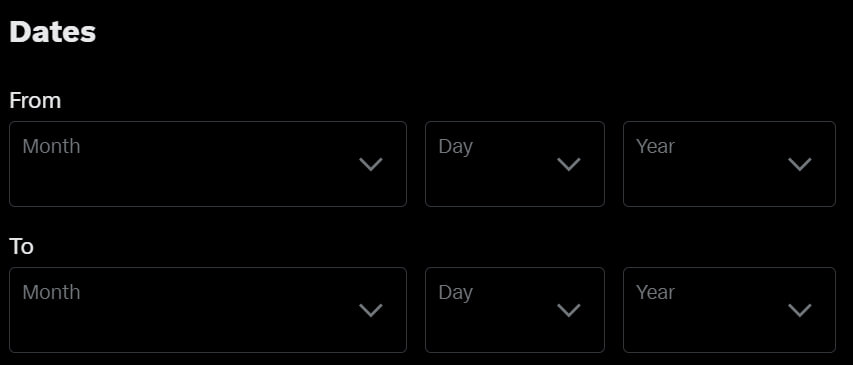Click the chevron arrow in To Day field
The width and height of the screenshot is (853, 365).
click(x=569, y=311)
